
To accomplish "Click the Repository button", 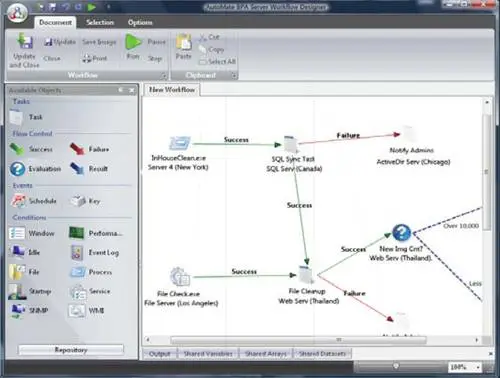I will tap(71, 350).
